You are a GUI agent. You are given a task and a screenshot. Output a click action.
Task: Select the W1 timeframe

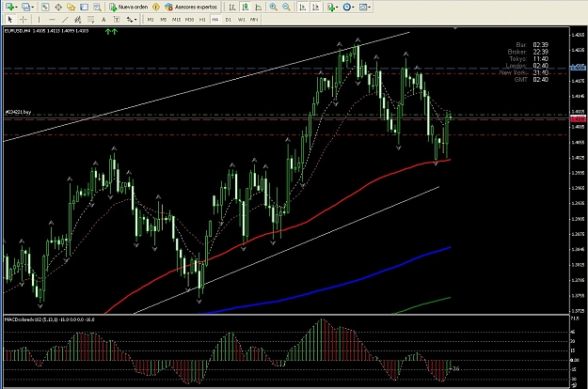point(241,20)
